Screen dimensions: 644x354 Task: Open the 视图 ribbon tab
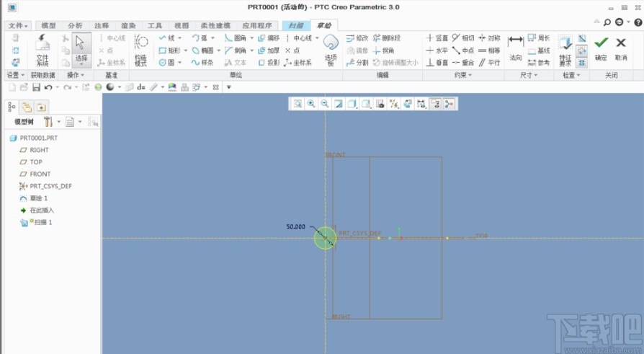click(x=181, y=26)
